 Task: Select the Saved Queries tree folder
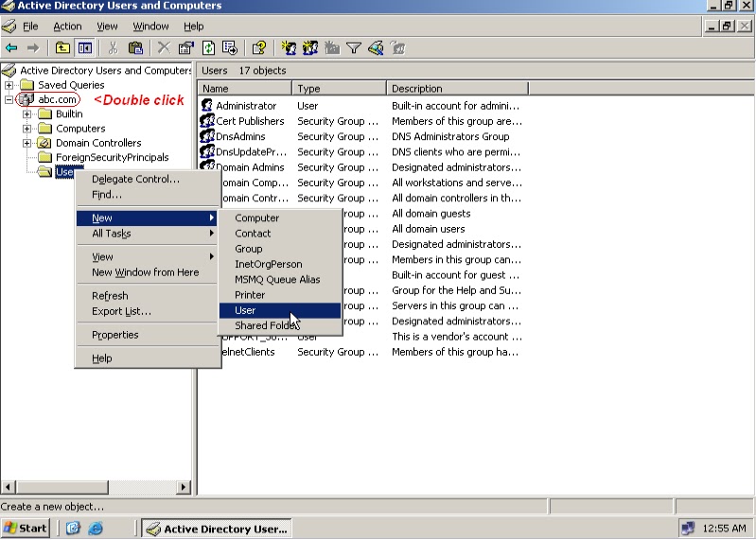coord(71,85)
